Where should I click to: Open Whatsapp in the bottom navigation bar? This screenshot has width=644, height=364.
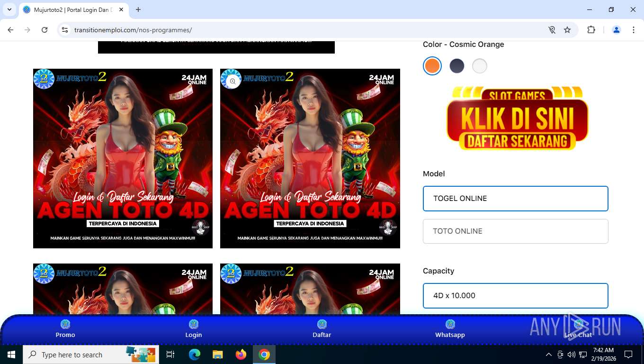tap(450, 329)
